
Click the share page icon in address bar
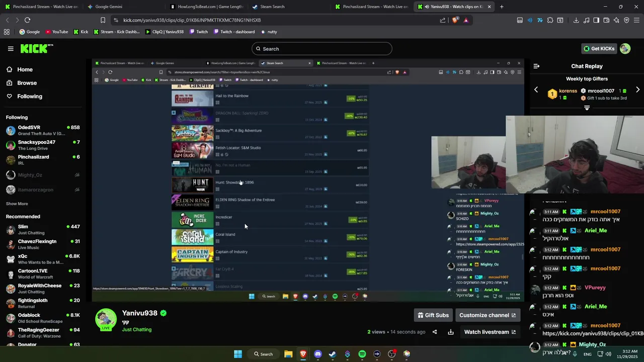pos(443,20)
